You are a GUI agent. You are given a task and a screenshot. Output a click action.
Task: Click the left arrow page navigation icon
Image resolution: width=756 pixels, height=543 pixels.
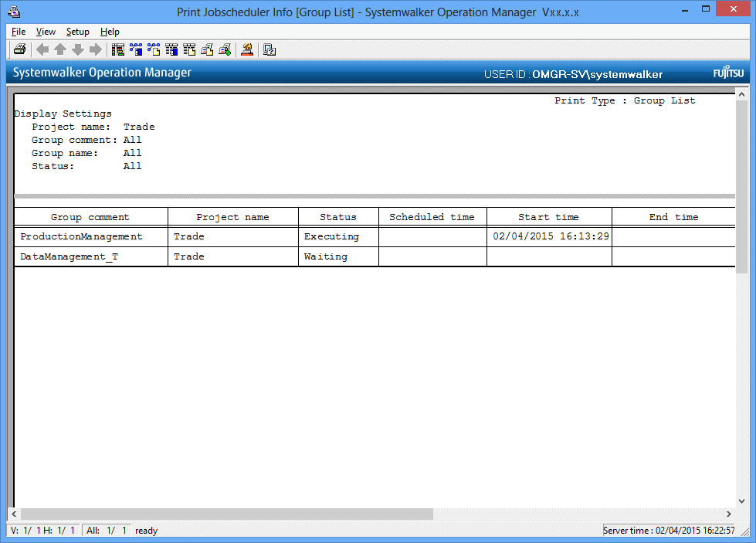[42, 49]
